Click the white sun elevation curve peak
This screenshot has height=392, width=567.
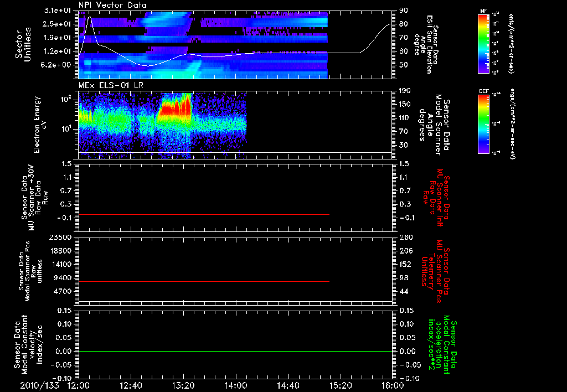pos(89,17)
